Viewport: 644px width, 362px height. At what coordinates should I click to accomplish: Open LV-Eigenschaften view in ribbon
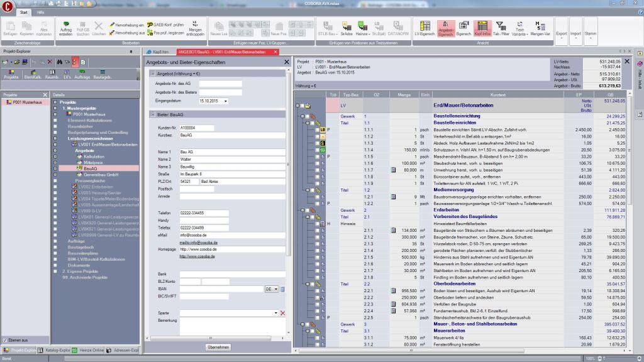point(425,28)
